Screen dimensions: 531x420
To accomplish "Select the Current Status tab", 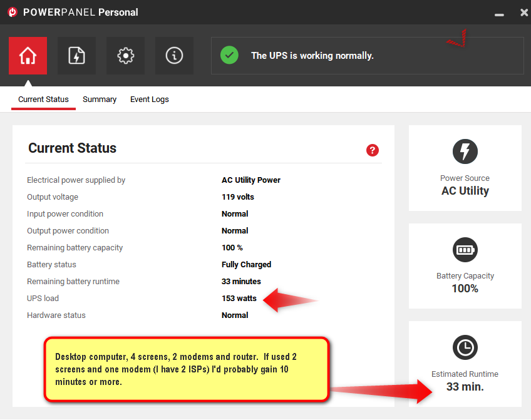I will point(43,100).
